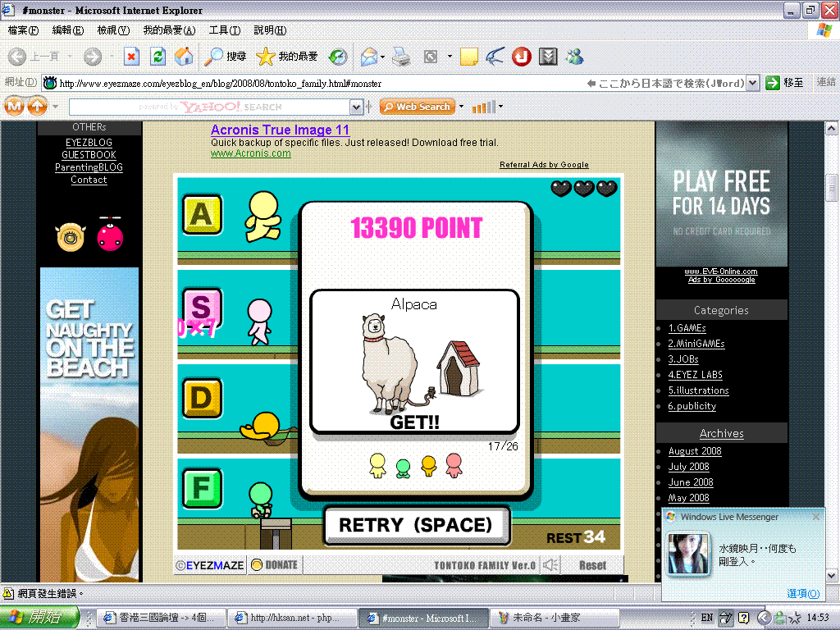Open the Contact sidebar link
This screenshot has height=630, width=840.
[89, 180]
